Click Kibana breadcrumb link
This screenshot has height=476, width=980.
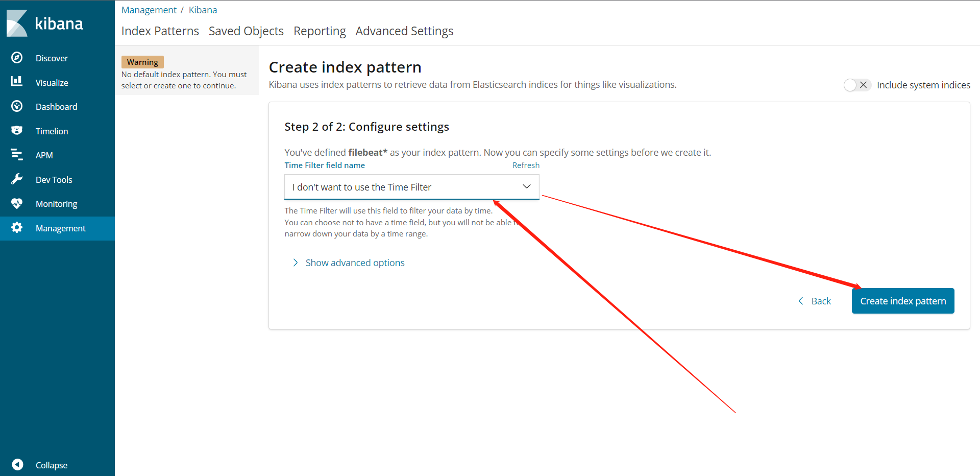[203, 10]
